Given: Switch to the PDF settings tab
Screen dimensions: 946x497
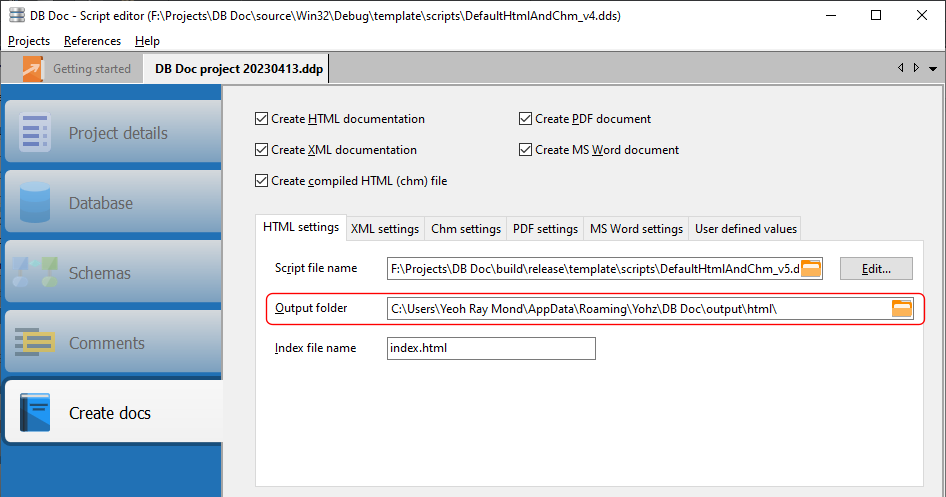Looking at the screenshot, I should click(x=545, y=229).
